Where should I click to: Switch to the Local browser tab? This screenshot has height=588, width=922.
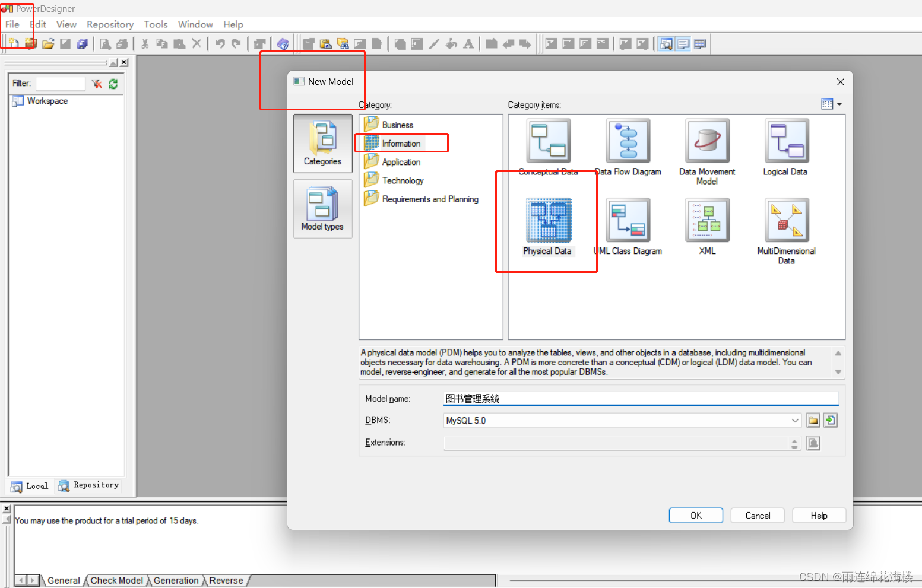(30, 486)
